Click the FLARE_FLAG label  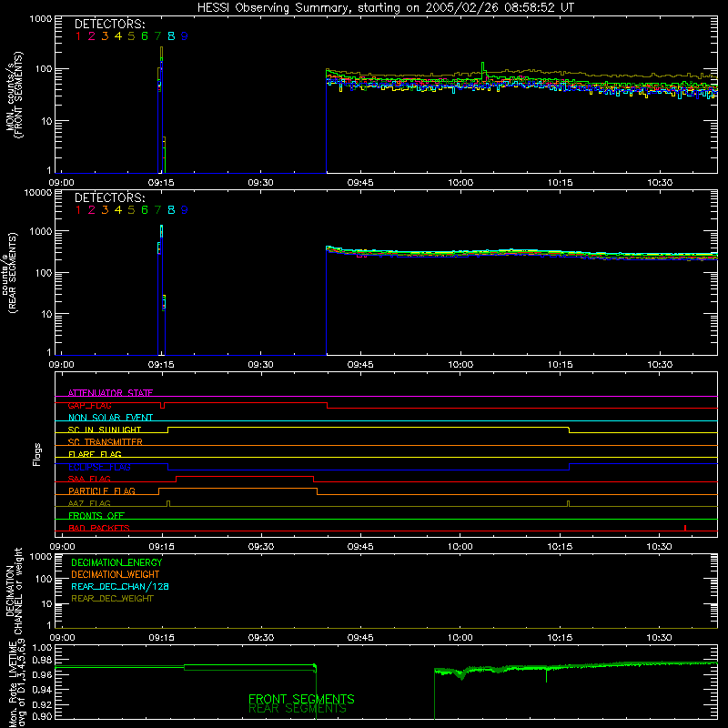[x=95, y=454]
